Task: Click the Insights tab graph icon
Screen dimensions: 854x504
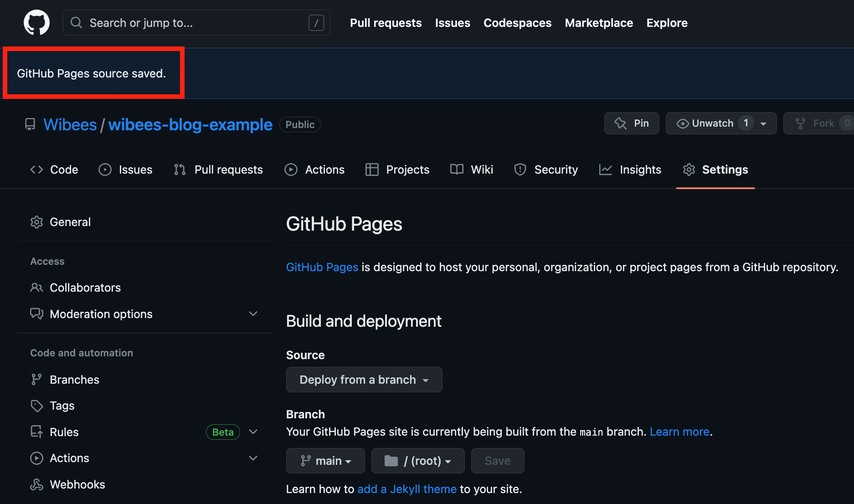Action: (606, 170)
